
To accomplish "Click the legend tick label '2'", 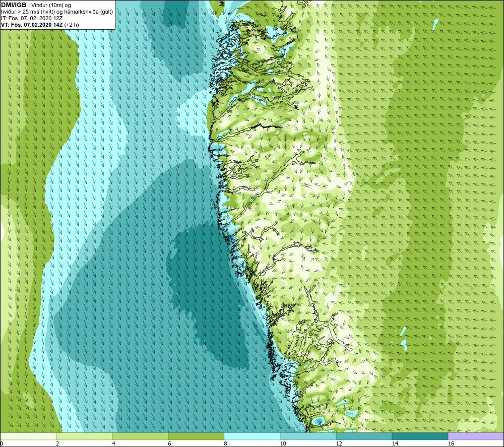I will (x=57, y=443).
